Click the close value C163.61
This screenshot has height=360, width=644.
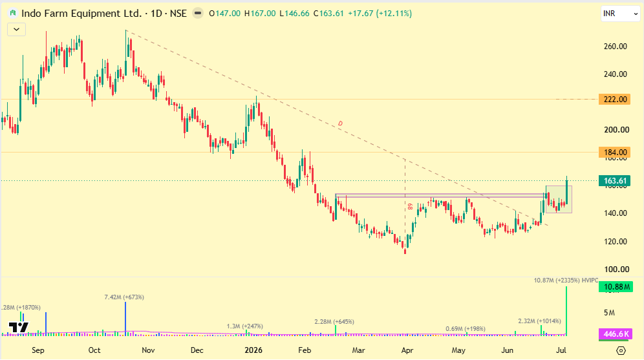[328, 14]
